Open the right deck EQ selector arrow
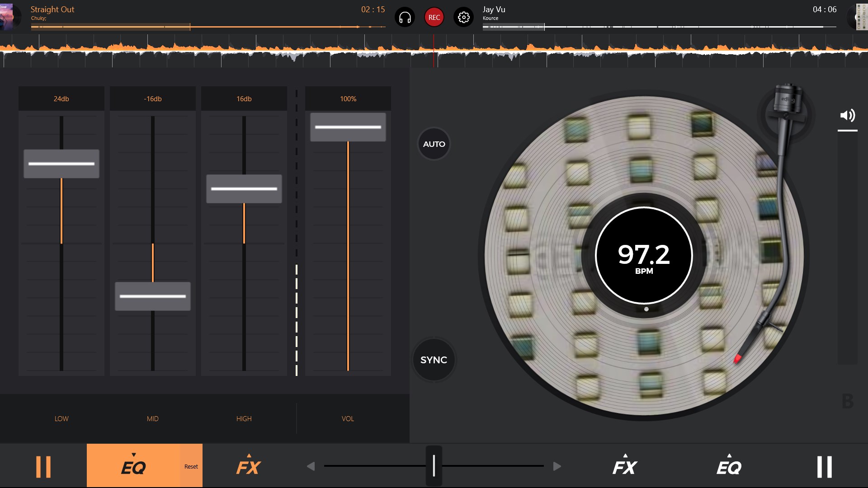Viewport: 868px width, 488px height. (x=729, y=456)
